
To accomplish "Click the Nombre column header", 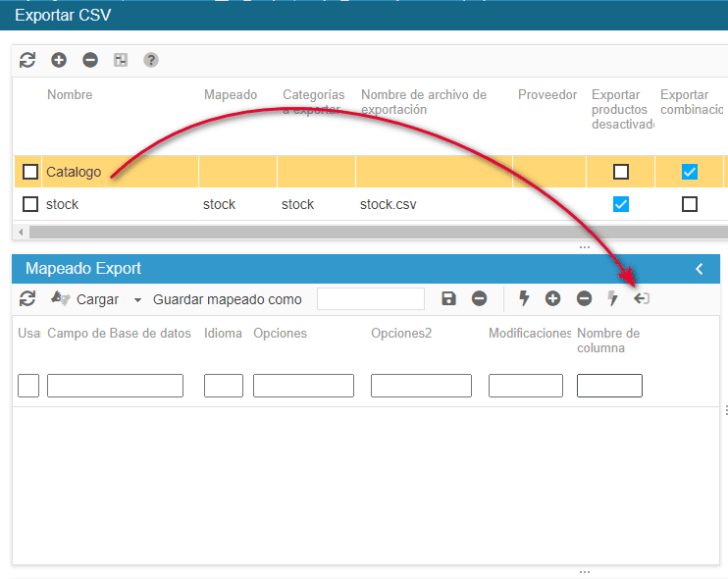I will (70, 95).
